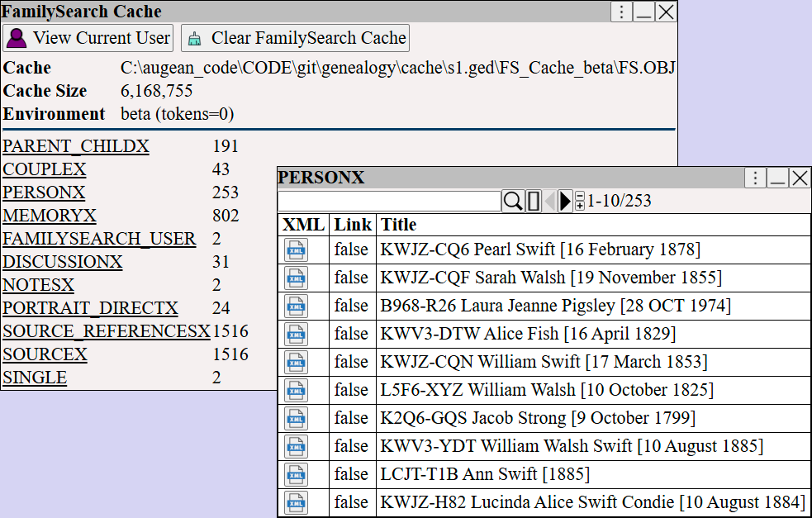This screenshot has height=518, width=812.
Task: Minimize the FamilySearch Cache window
Action: pyautogui.click(x=643, y=12)
